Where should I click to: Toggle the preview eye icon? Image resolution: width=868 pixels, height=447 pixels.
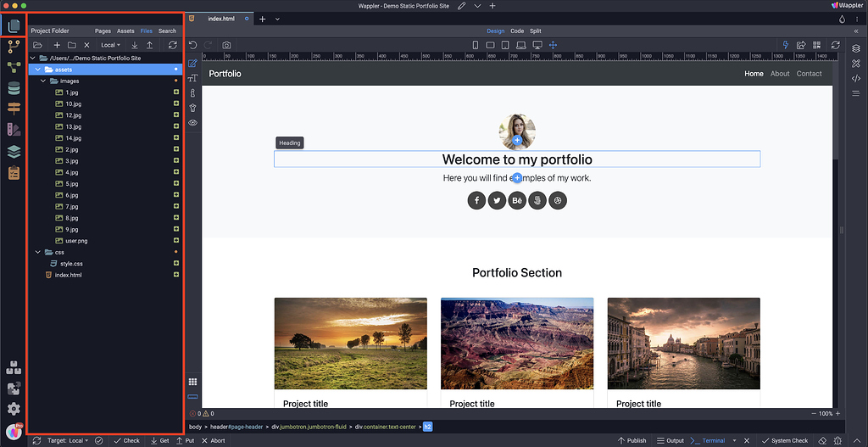click(192, 123)
